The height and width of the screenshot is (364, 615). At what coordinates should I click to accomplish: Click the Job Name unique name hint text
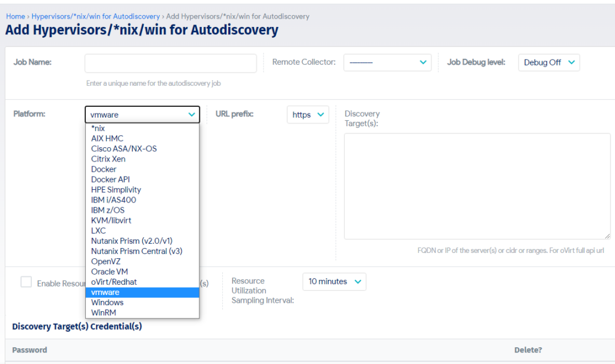pyautogui.click(x=153, y=83)
